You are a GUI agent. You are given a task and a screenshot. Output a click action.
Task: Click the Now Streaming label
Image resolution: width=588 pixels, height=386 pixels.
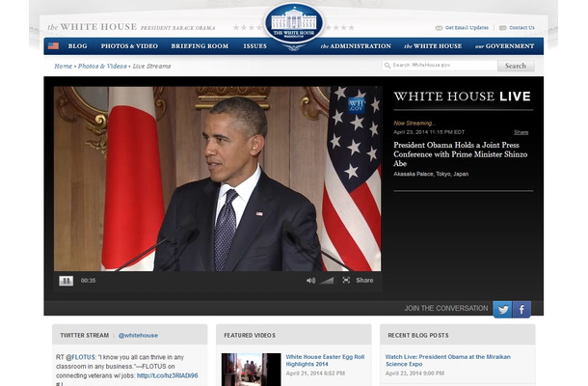point(414,124)
